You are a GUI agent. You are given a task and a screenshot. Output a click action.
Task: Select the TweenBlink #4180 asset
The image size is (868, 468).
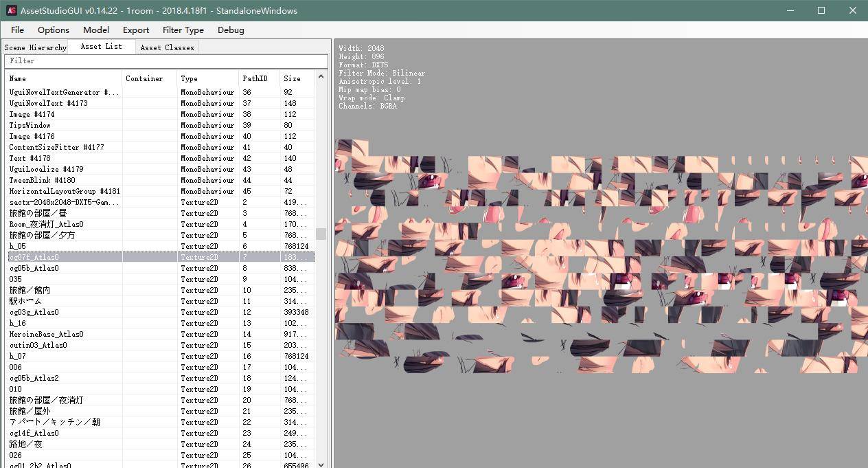[160, 180]
